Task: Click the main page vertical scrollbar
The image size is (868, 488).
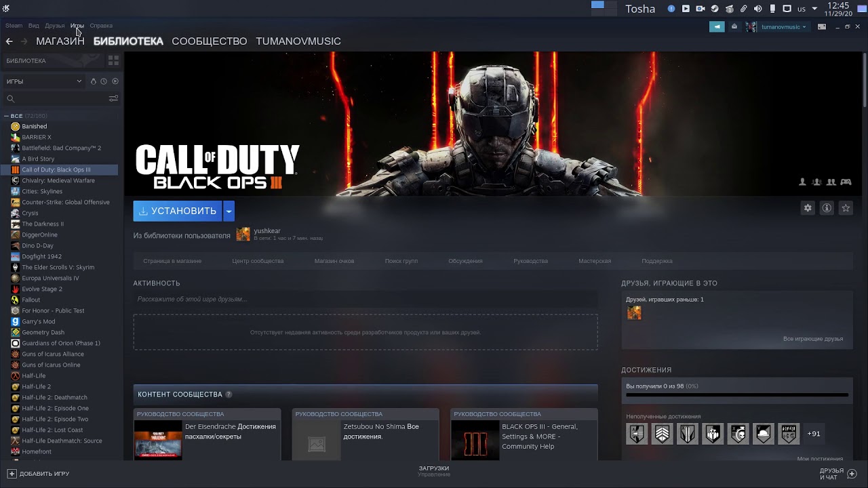Action: pos(865,79)
